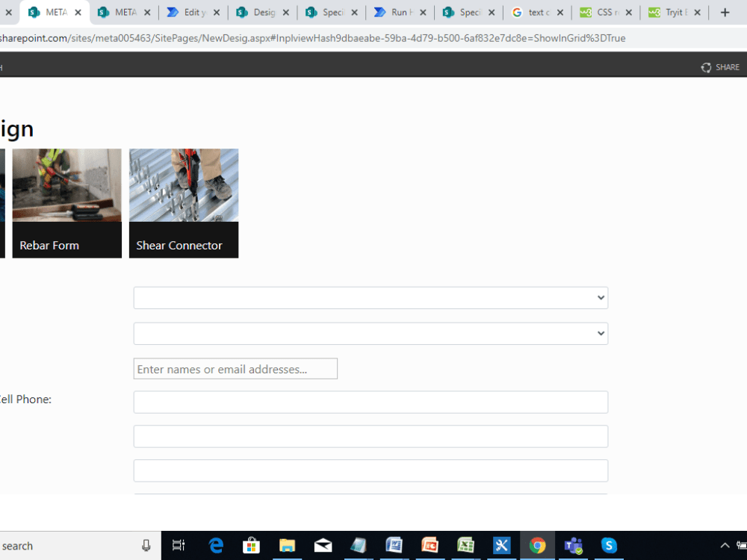Screen dimensions: 747x560
Task: Open a new browser tab
Action: (x=725, y=13)
